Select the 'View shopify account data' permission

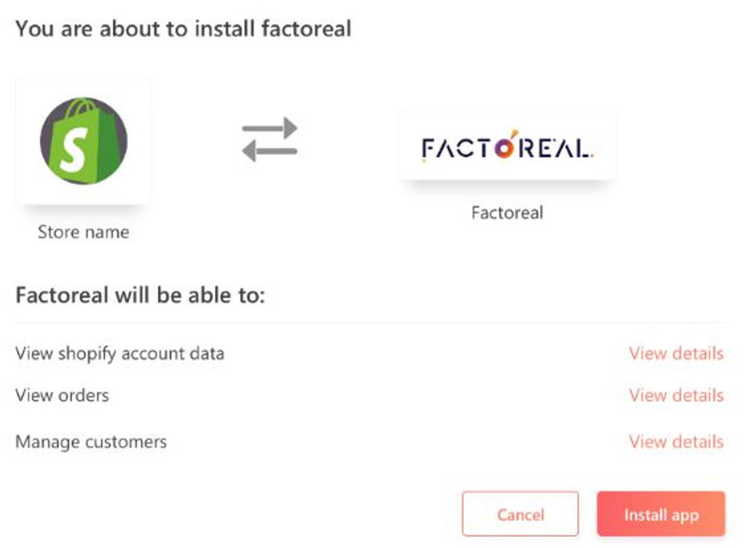point(120,354)
